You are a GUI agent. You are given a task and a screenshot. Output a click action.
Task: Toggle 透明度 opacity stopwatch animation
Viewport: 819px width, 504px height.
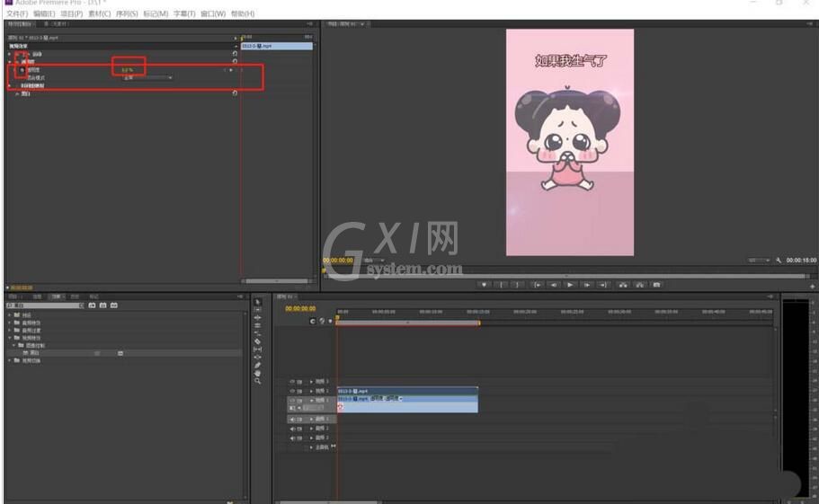click(22, 70)
